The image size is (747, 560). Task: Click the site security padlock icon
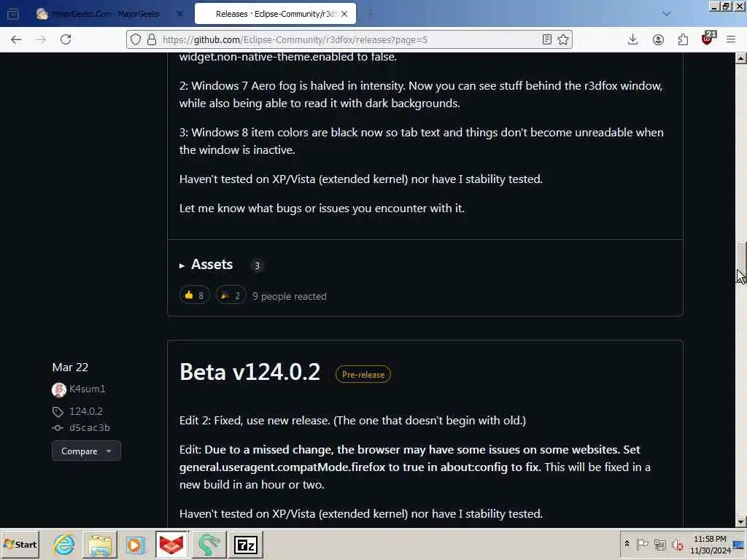click(152, 39)
